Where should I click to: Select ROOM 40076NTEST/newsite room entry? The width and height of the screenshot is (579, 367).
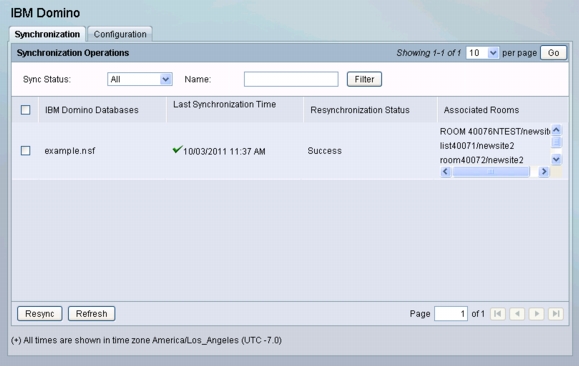click(494, 131)
